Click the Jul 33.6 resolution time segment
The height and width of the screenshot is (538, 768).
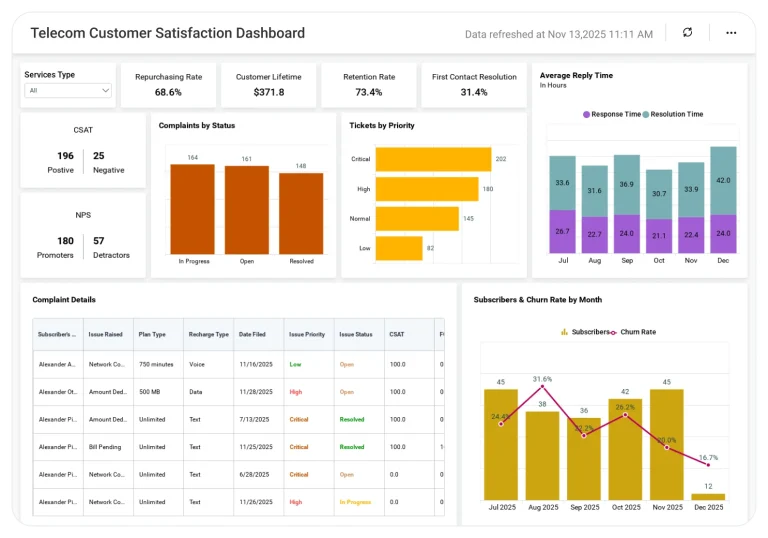562,183
